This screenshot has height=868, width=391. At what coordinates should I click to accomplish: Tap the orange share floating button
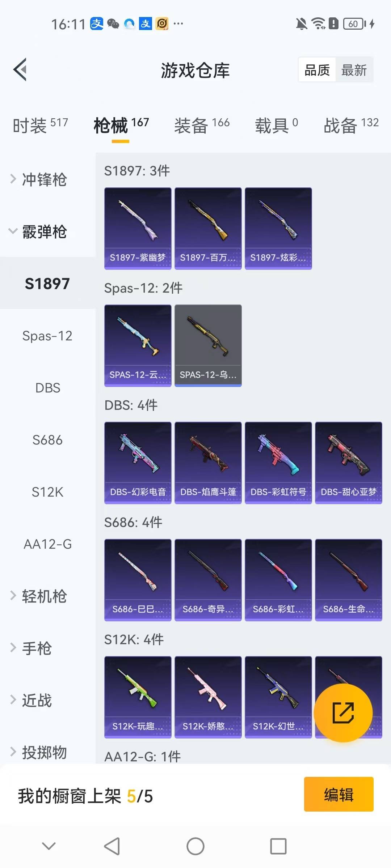pos(343,713)
